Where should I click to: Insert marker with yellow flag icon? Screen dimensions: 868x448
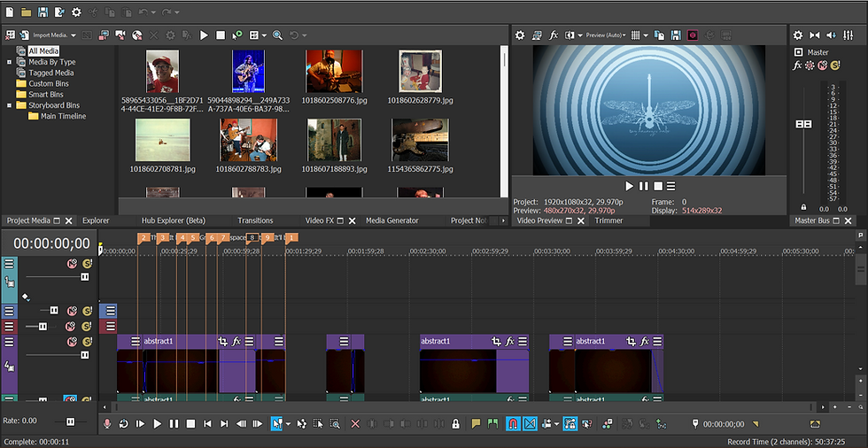[477, 424]
